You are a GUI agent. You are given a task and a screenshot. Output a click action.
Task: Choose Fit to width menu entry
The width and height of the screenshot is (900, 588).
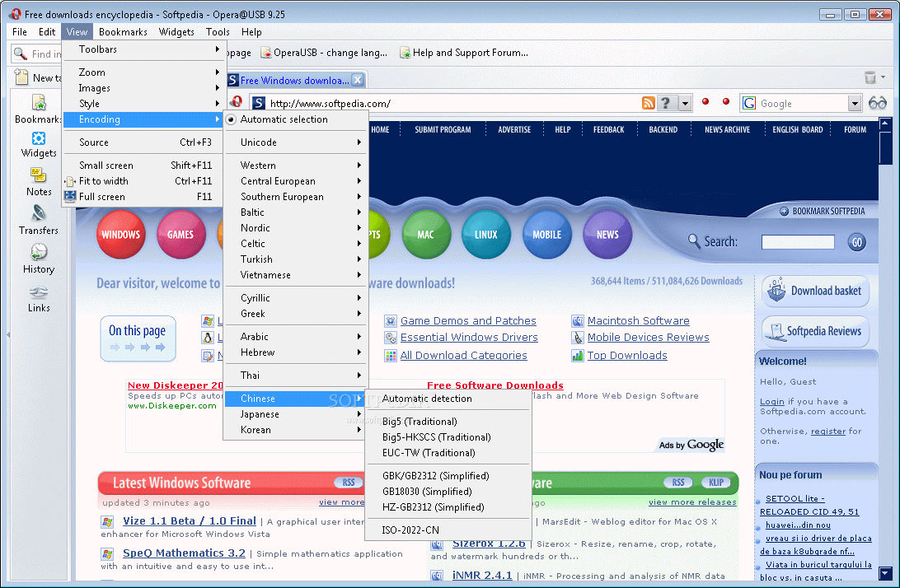pos(143,180)
